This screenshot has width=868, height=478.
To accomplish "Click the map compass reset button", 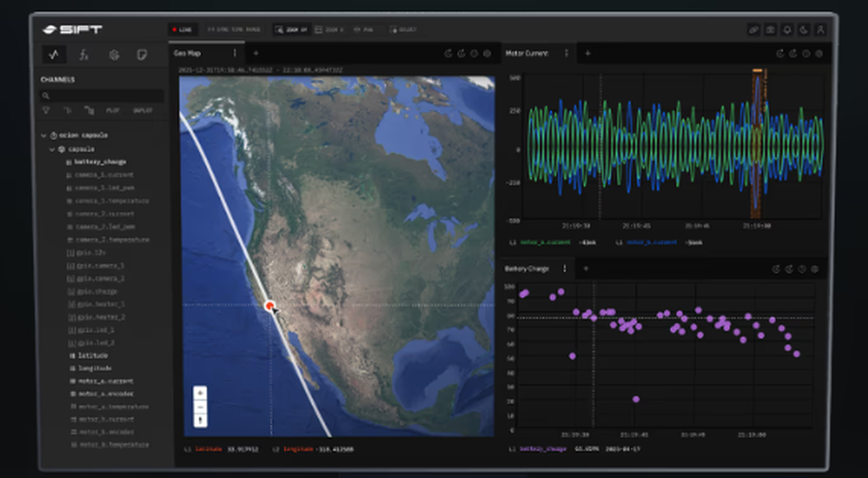I will click(200, 421).
